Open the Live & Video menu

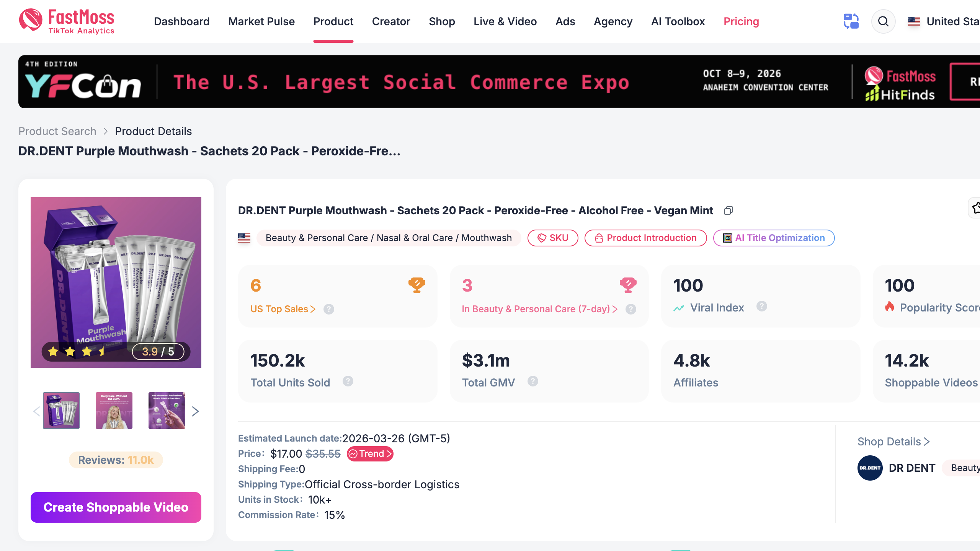(x=505, y=21)
